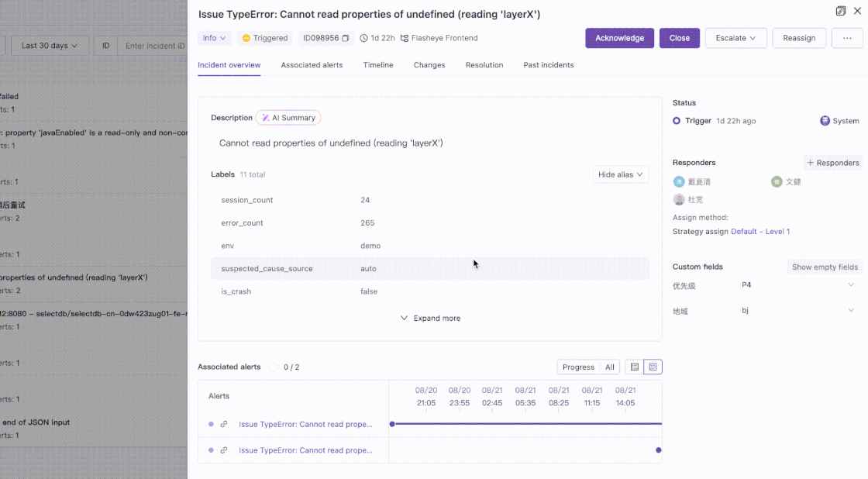Expand more labels
This screenshot has width=868, height=479.
[430, 318]
